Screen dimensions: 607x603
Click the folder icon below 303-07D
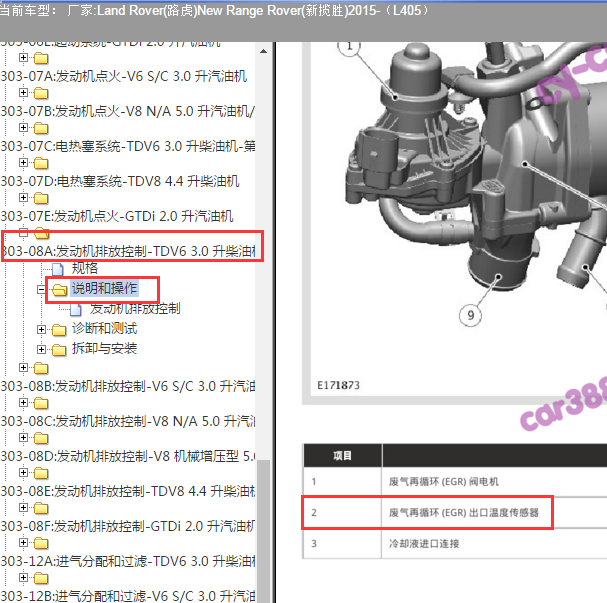click(41, 198)
